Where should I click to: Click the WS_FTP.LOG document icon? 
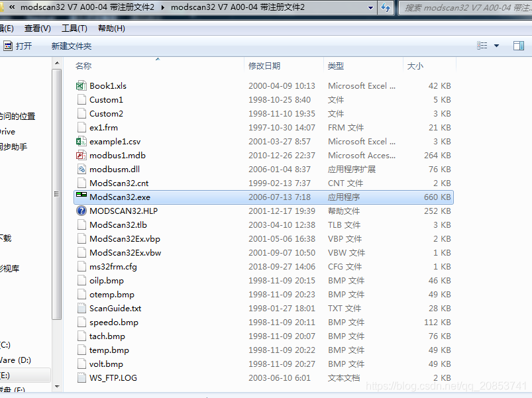pyautogui.click(x=81, y=377)
